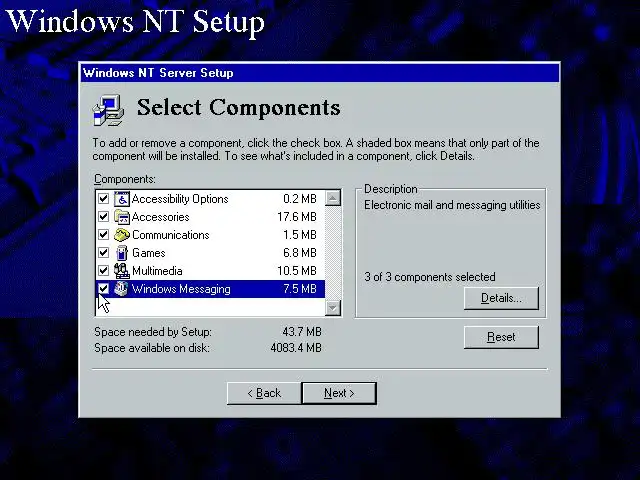Select the Accessories row label
This screenshot has height=480, width=640.
point(160,217)
